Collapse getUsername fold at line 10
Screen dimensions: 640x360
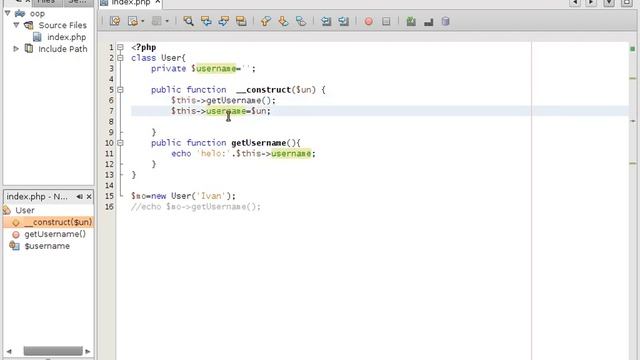120,143
